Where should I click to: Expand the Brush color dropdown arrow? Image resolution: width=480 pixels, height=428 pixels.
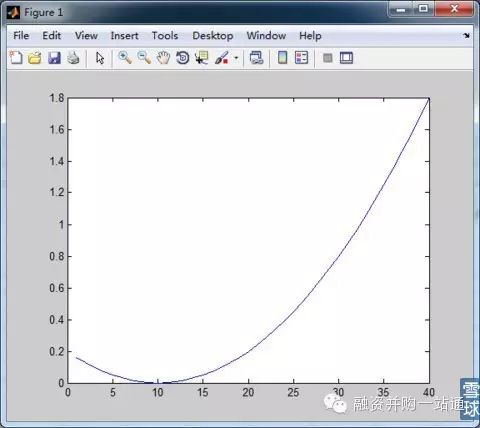point(236,58)
